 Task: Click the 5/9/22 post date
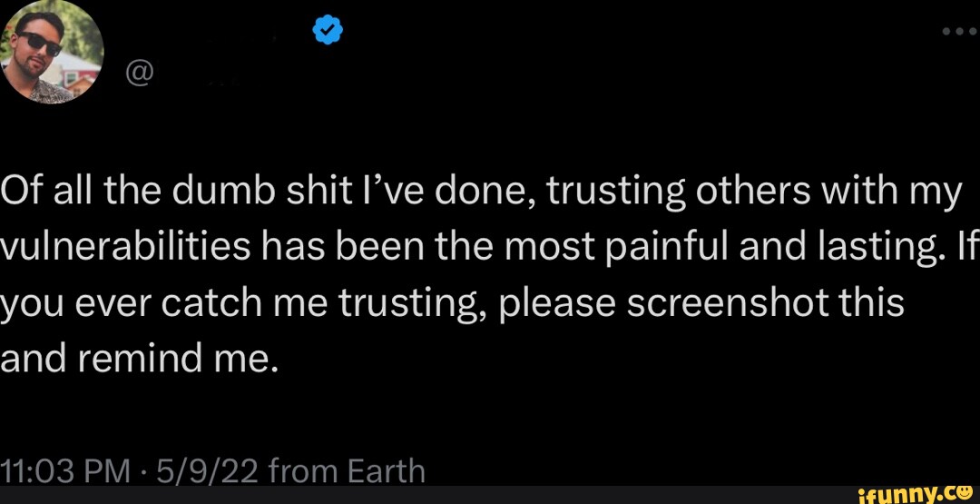coord(207,471)
